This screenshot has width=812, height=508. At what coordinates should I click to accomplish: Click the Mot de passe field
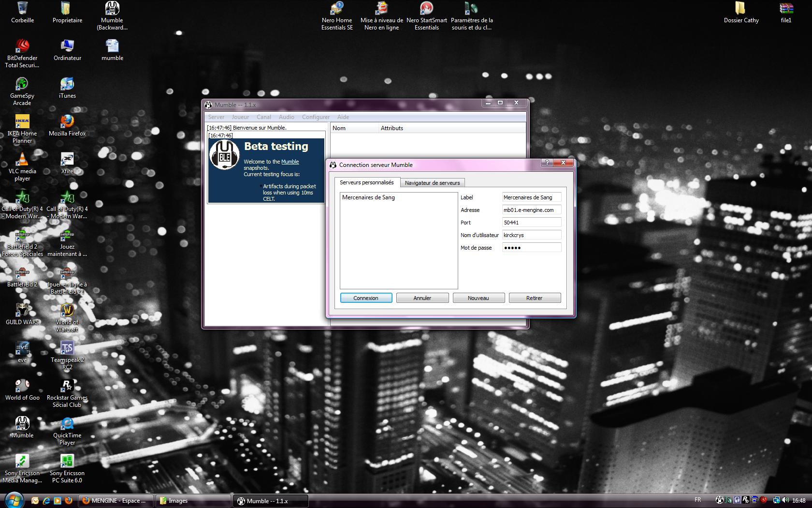point(532,248)
